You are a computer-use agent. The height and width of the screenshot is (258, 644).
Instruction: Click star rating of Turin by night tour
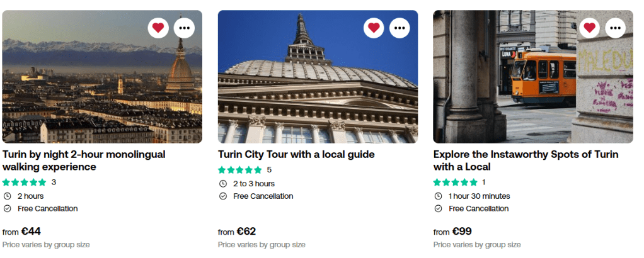[x=25, y=182]
